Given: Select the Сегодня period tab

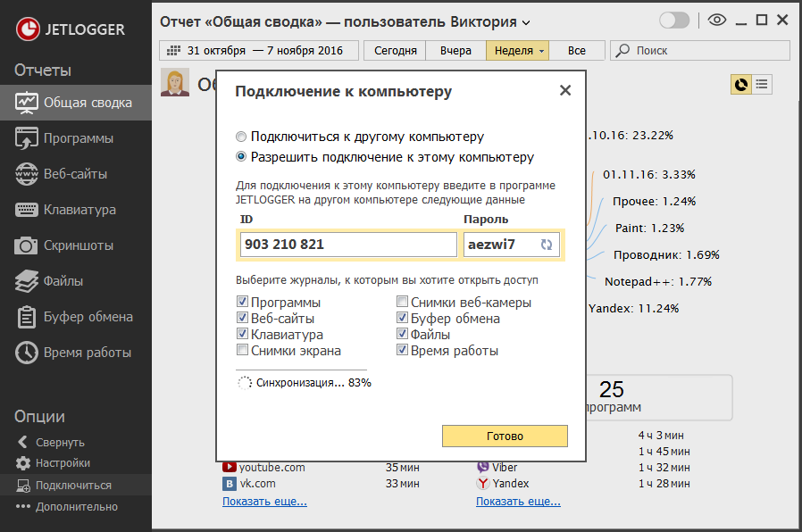Looking at the screenshot, I should coord(395,51).
